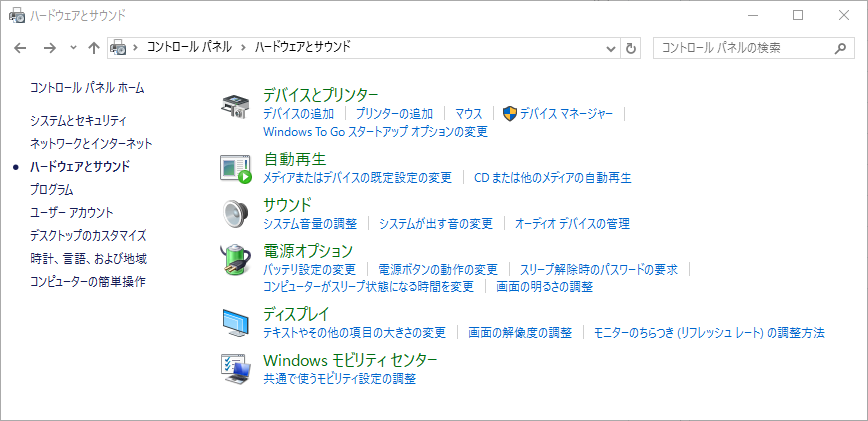This screenshot has height=421, width=868.
Task: Click the Devices and Printers category icon
Action: point(236,105)
